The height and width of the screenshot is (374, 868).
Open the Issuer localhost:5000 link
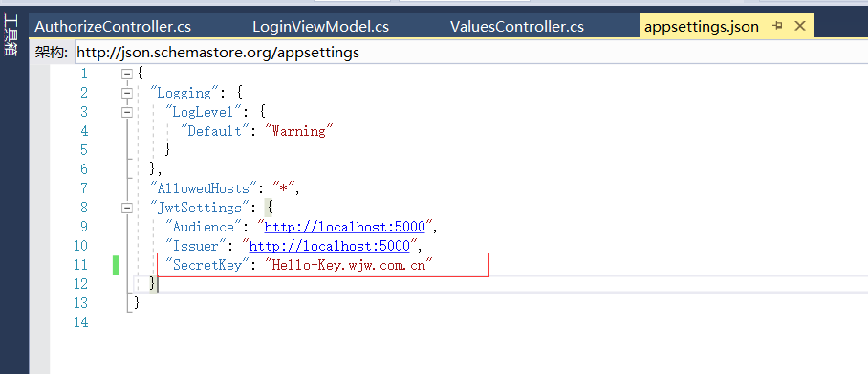[x=330, y=246]
